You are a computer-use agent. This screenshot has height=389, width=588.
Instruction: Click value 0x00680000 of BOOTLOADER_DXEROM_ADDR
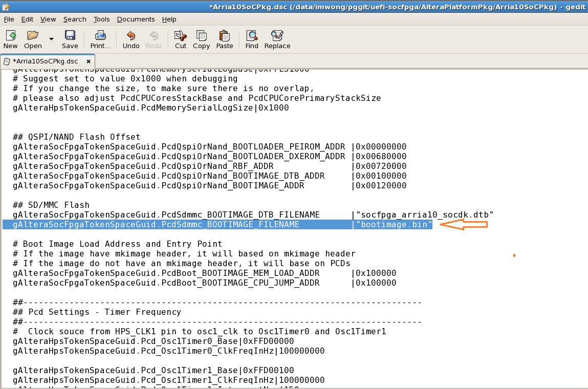pyautogui.click(x=381, y=156)
